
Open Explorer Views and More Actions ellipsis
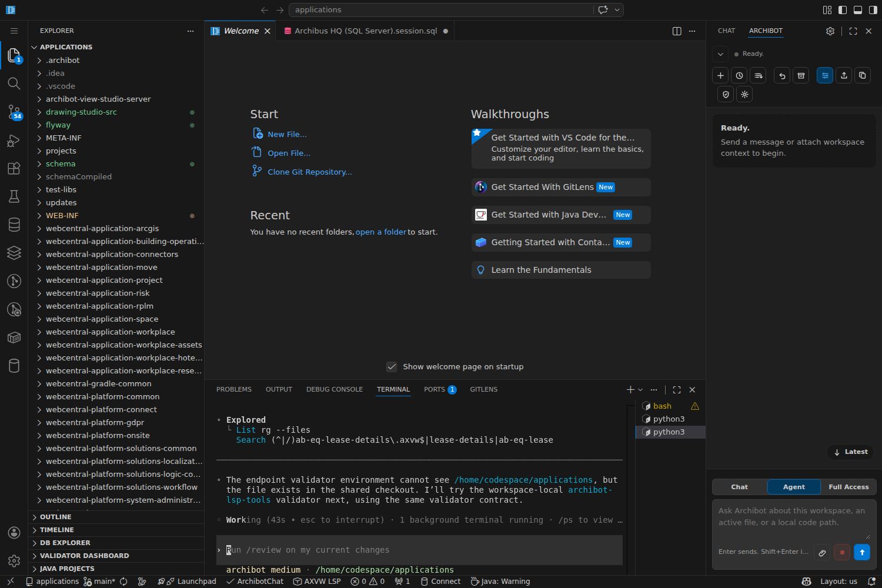191,31
